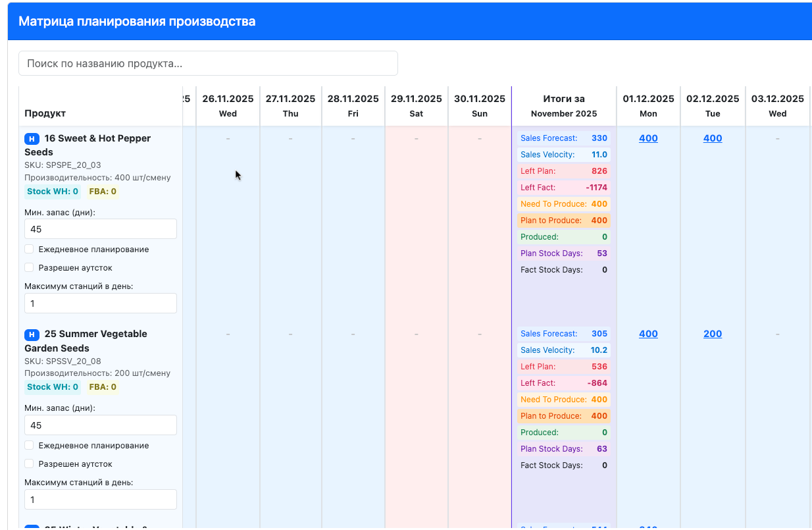Click the 200 link on 02.12.2025 for Summer Vegetable

point(713,334)
